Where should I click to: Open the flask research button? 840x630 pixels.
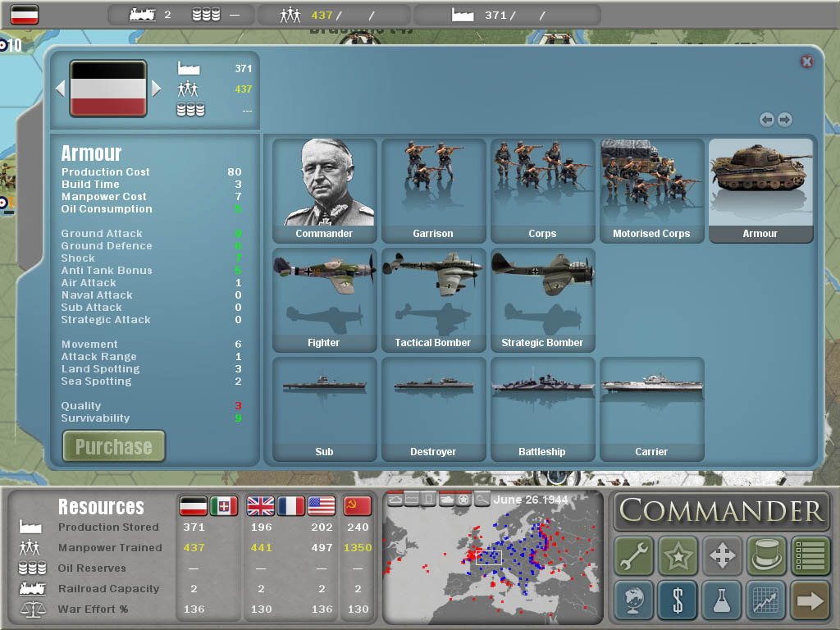(x=722, y=600)
